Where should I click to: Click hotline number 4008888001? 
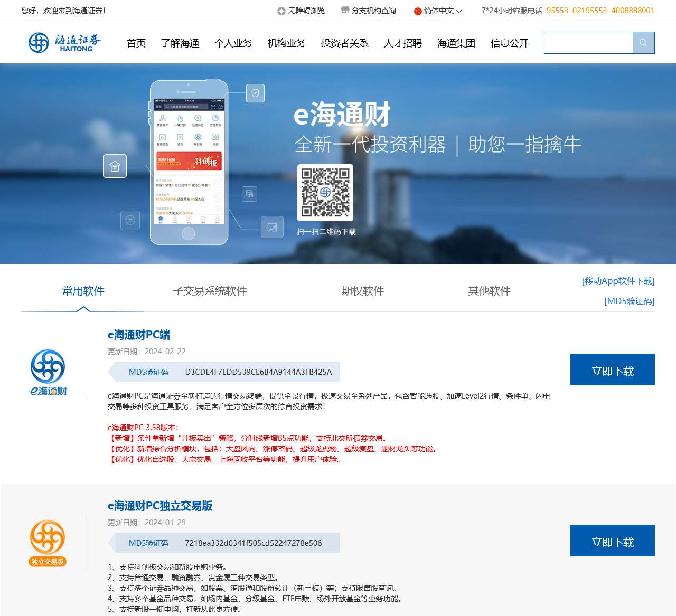[x=633, y=11]
